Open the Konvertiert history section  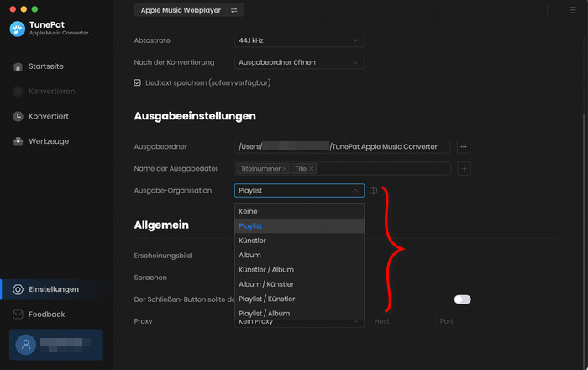49,116
